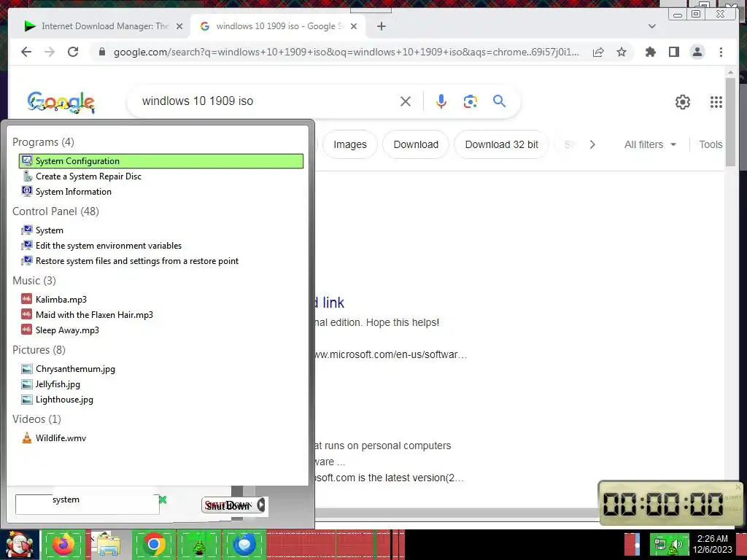Click the Start menu search box
The height and width of the screenshot is (560, 747).
[88, 505]
